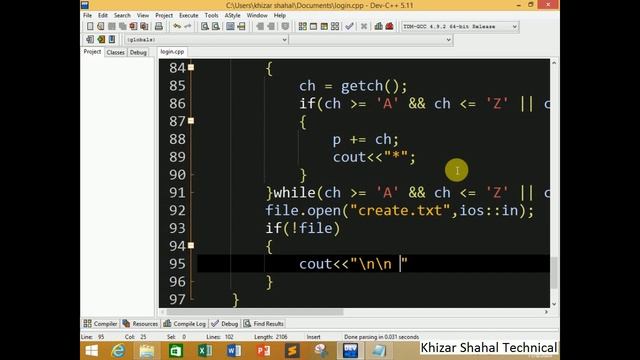Click line 85 'ch = getch();' code
640x360 pixels.
coord(353,86)
